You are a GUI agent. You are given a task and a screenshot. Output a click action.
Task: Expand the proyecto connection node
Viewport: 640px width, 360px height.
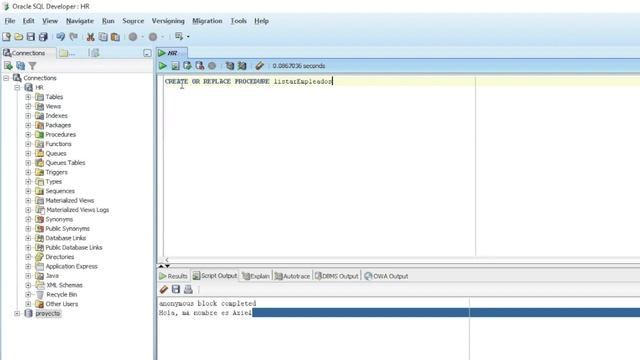tap(17, 313)
